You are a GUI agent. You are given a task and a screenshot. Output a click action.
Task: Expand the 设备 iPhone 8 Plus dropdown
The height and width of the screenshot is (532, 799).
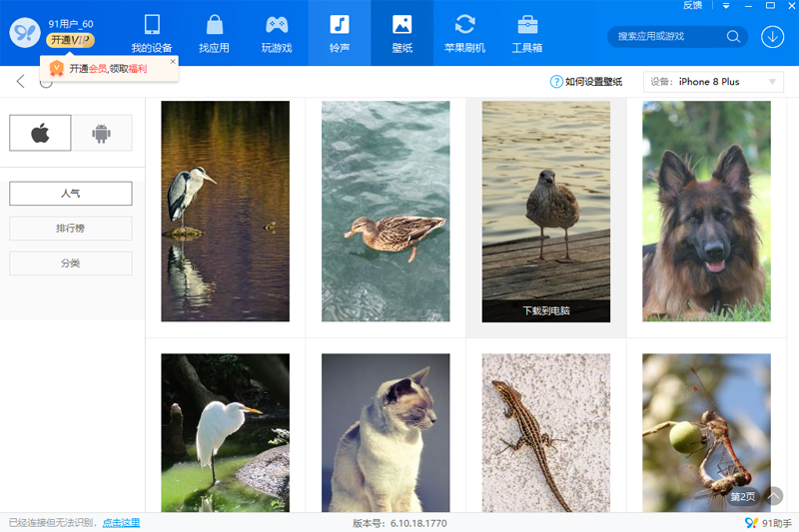[x=714, y=82]
